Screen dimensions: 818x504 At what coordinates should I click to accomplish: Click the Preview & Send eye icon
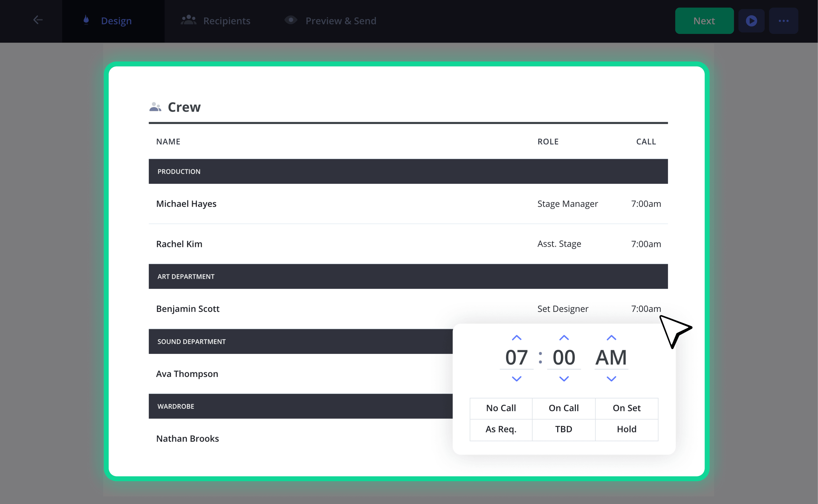(x=291, y=20)
